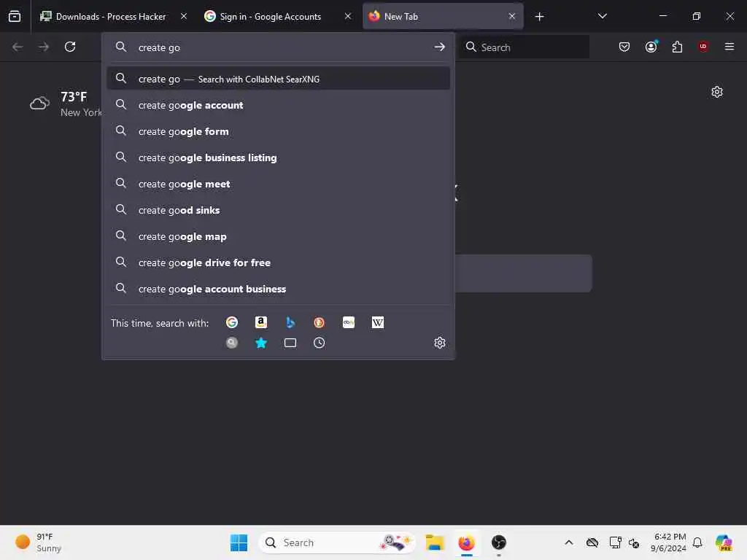
Task: Search this time with eBay
Action: tap(349, 322)
